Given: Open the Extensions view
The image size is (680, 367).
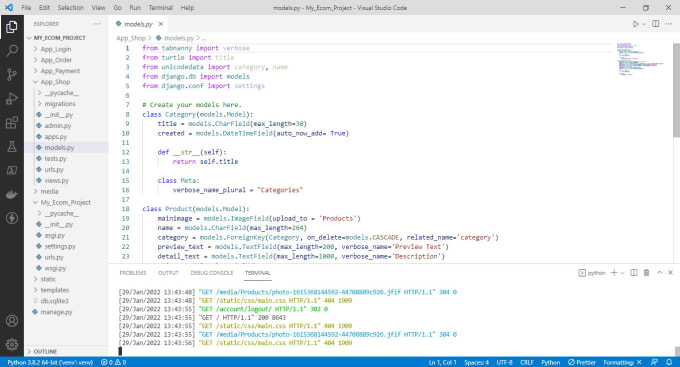Looking at the screenshot, I should click(x=12, y=122).
